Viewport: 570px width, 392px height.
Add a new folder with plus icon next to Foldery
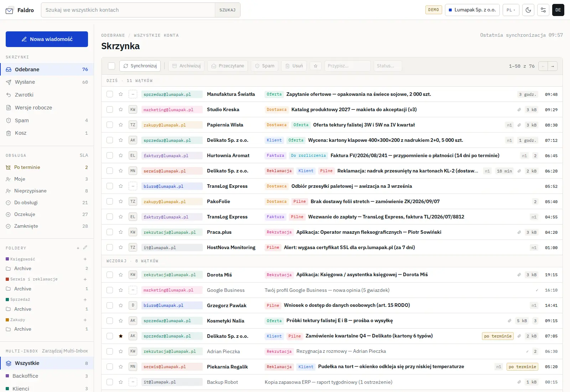(x=78, y=248)
